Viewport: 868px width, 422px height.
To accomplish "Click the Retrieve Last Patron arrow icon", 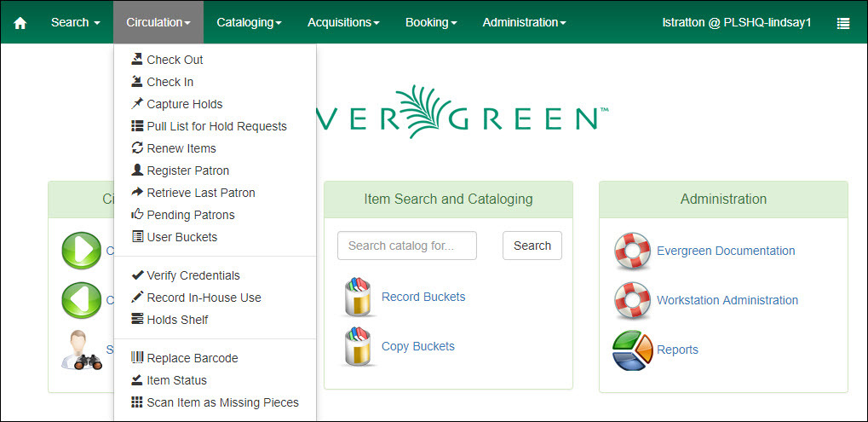I will [x=137, y=192].
